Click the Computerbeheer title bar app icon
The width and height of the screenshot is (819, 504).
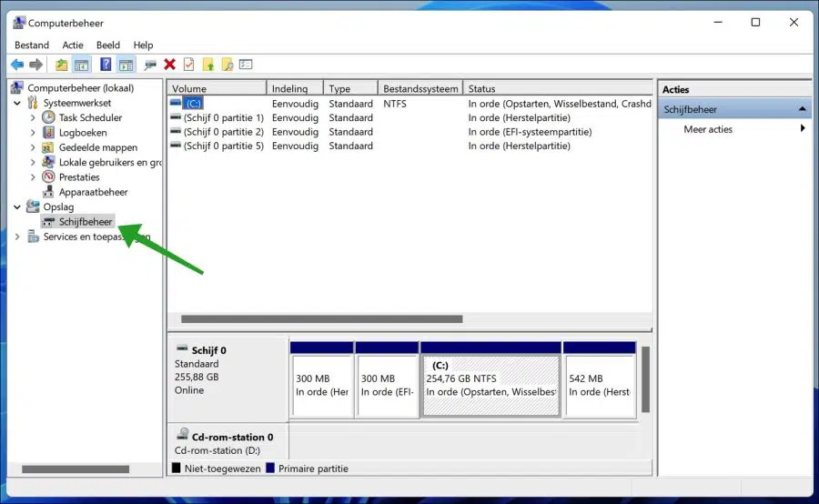click(x=19, y=23)
